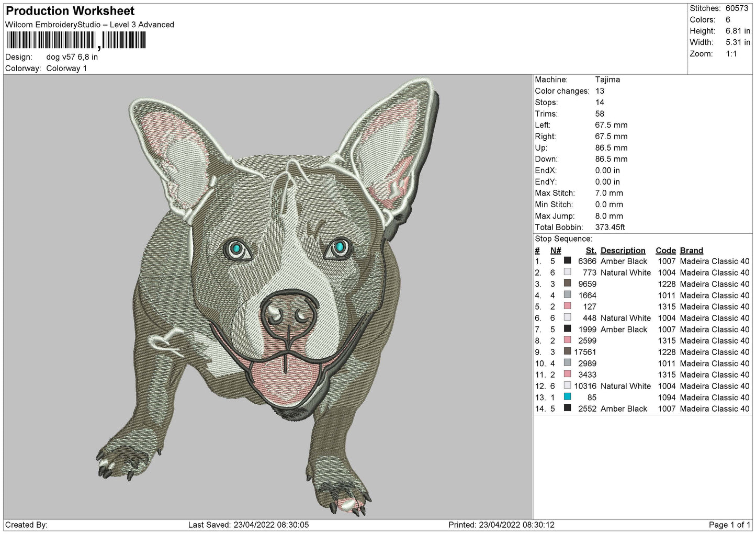
Task: Click 'Natural White' description in row 2
Action: click(x=626, y=272)
